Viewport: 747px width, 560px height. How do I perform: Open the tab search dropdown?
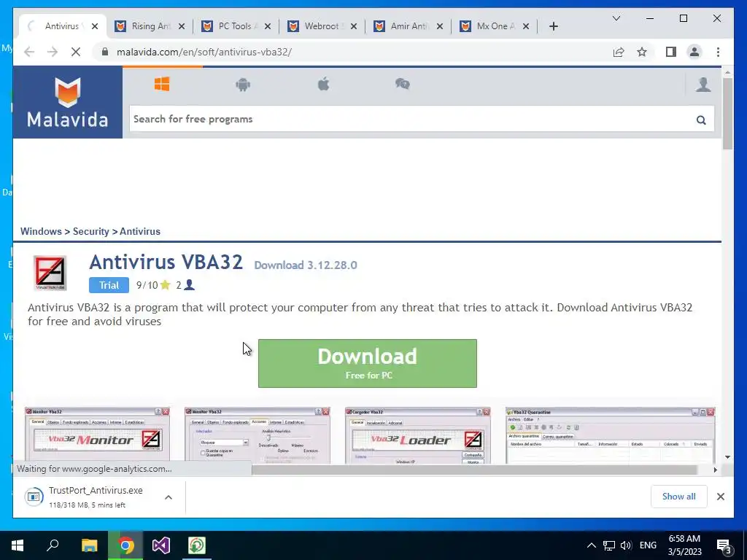click(616, 18)
